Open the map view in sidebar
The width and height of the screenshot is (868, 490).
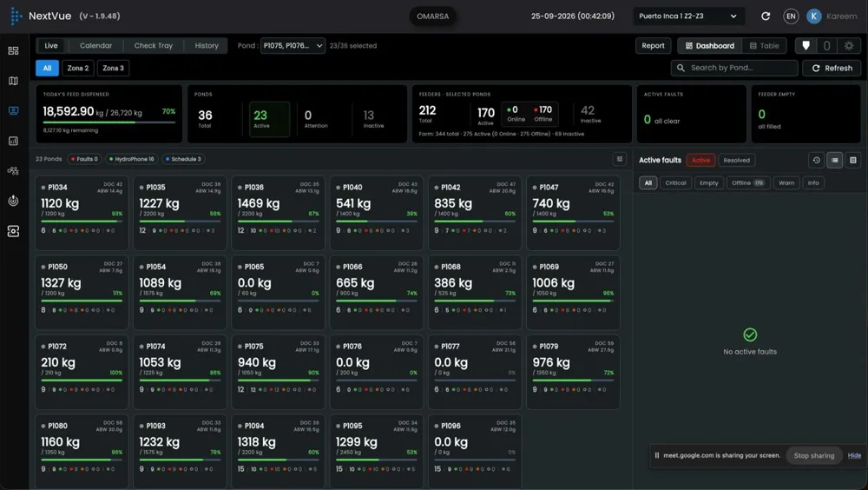coord(13,81)
